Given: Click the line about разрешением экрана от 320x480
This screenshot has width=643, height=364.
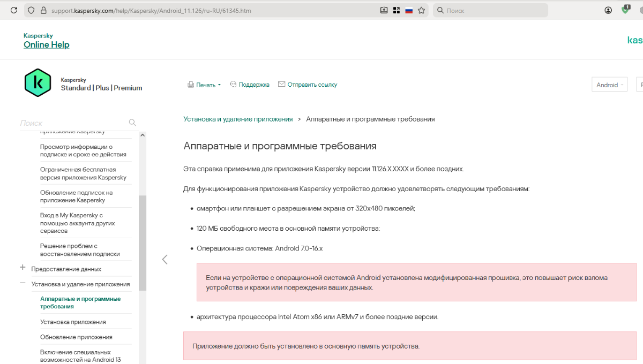Looking at the screenshot, I should click(x=305, y=208).
